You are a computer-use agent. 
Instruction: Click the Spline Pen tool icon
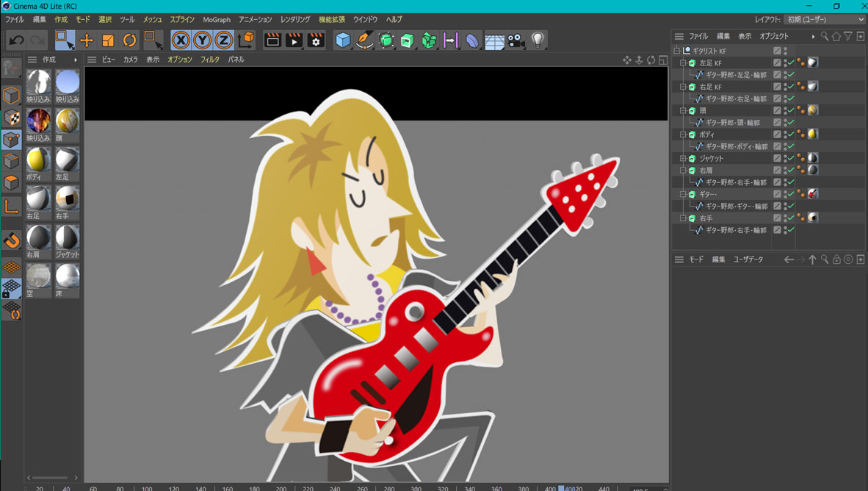coord(364,40)
